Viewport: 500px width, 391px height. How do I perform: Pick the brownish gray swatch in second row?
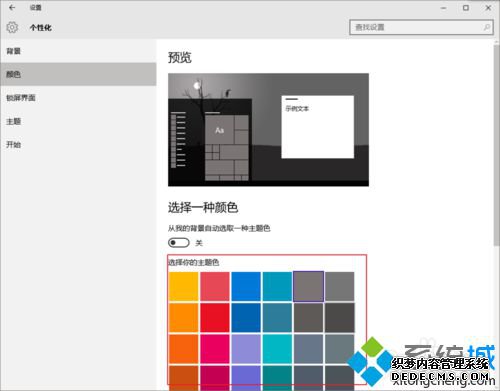coord(309,318)
